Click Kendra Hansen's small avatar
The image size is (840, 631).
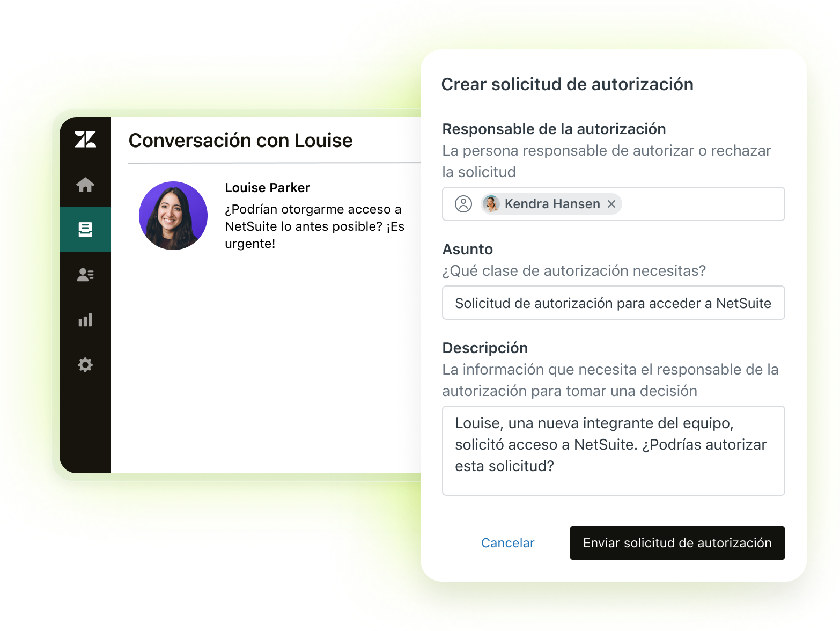491,204
